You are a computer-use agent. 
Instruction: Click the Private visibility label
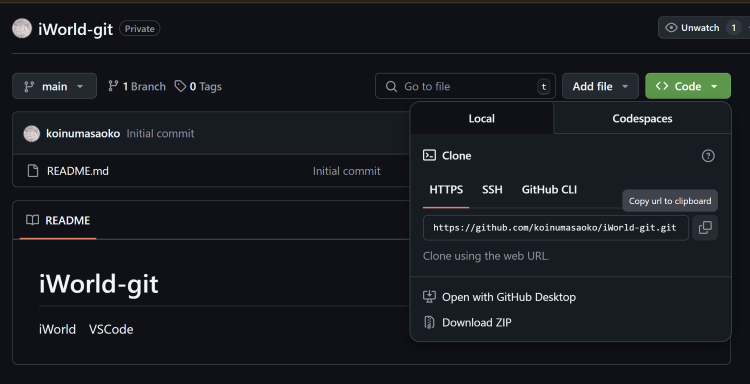pos(140,29)
